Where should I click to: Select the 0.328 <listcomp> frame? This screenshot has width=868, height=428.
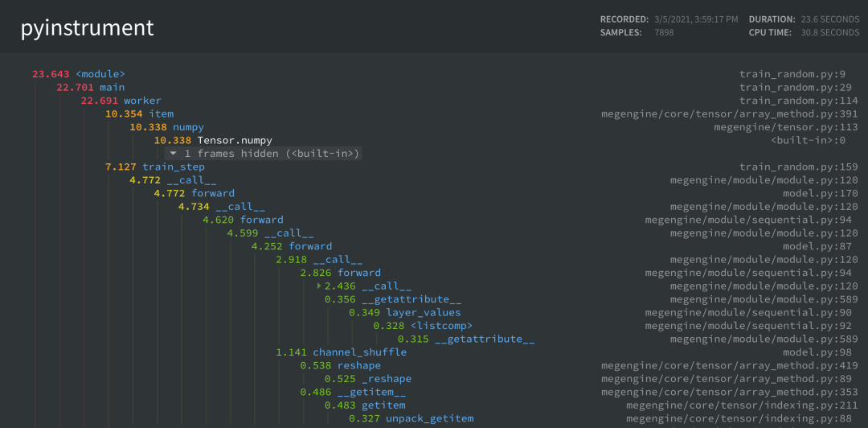423,326
